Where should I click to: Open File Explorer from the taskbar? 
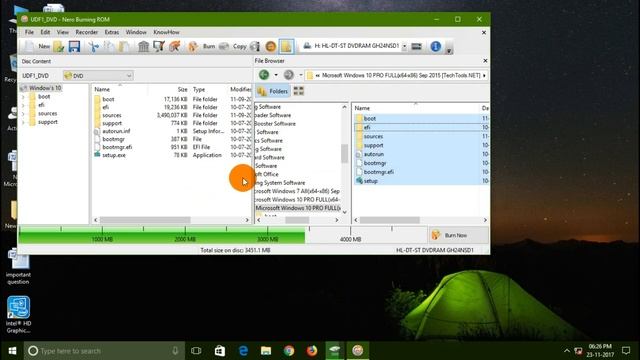(x=266, y=351)
